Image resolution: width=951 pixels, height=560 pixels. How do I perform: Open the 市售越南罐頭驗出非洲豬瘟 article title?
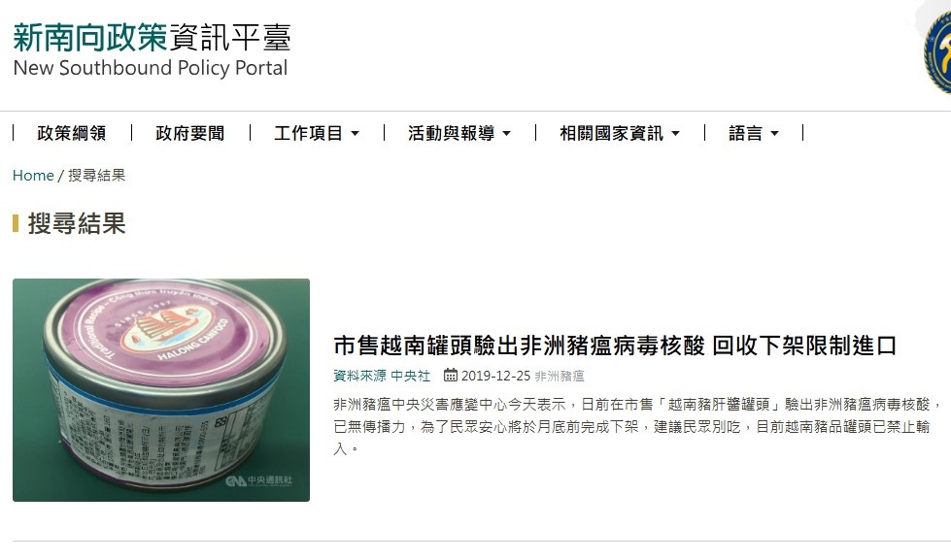615,346
